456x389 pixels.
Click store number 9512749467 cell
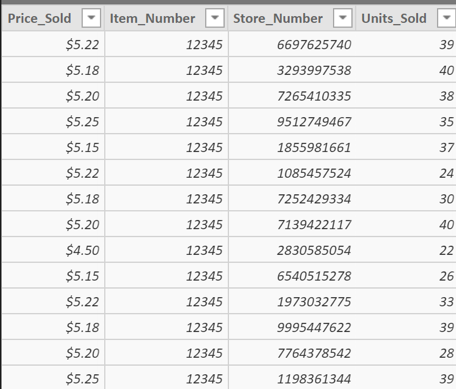click(x=292, y=121)
